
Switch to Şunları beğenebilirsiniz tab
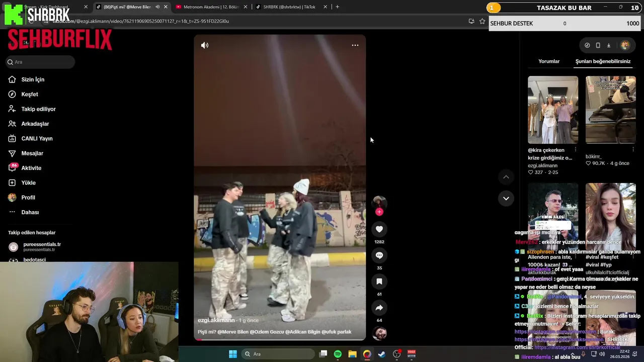point(603,61)
